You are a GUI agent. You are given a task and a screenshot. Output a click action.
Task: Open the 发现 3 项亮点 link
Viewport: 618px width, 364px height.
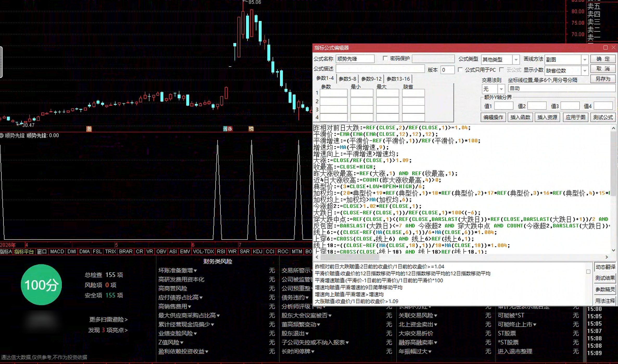pos(108,330)
